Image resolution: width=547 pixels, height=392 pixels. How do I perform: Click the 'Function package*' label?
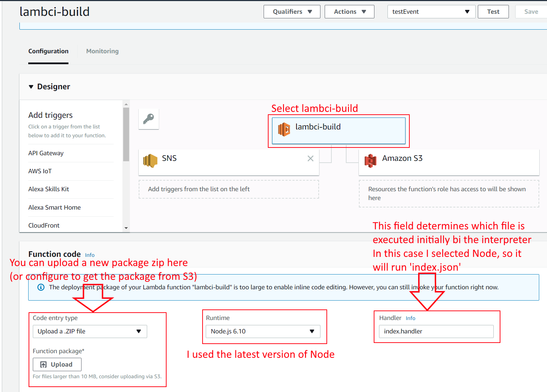coord(59,351)
